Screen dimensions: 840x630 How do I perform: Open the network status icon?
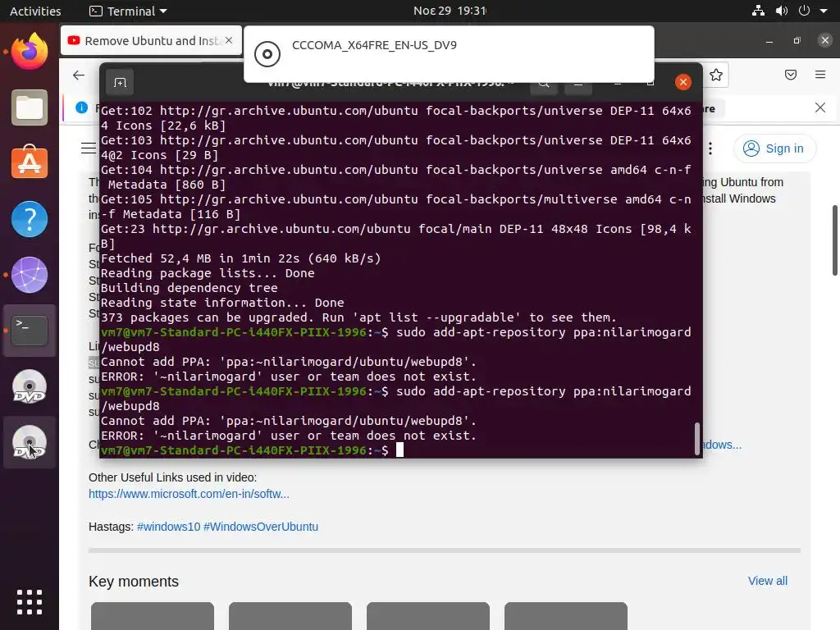[x=758, y=11]
